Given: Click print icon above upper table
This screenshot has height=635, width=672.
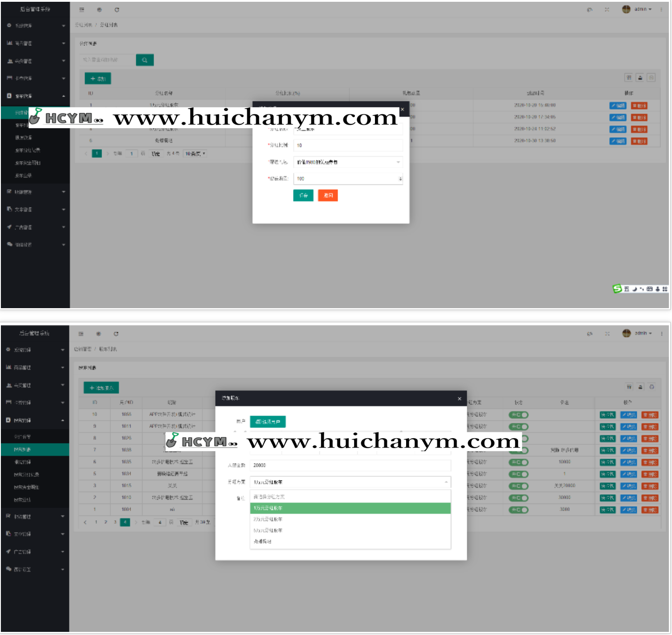Looking at the screenshot, I should 651,77.
